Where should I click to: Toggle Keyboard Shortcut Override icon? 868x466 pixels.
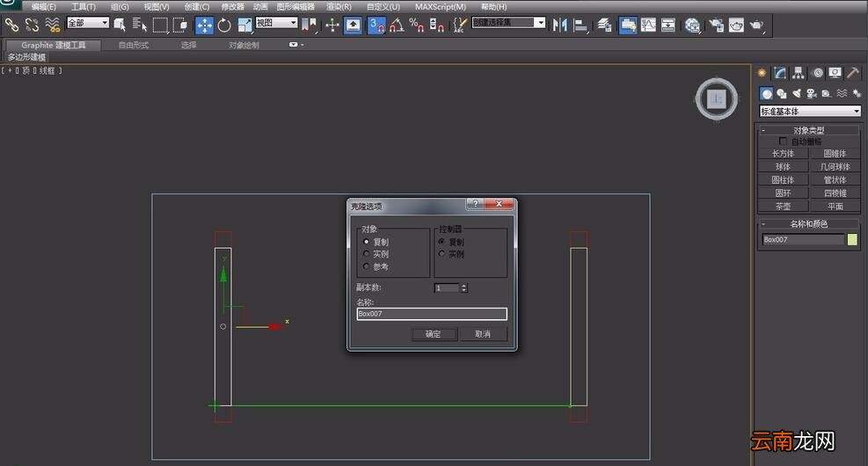[x=353, y=25]
